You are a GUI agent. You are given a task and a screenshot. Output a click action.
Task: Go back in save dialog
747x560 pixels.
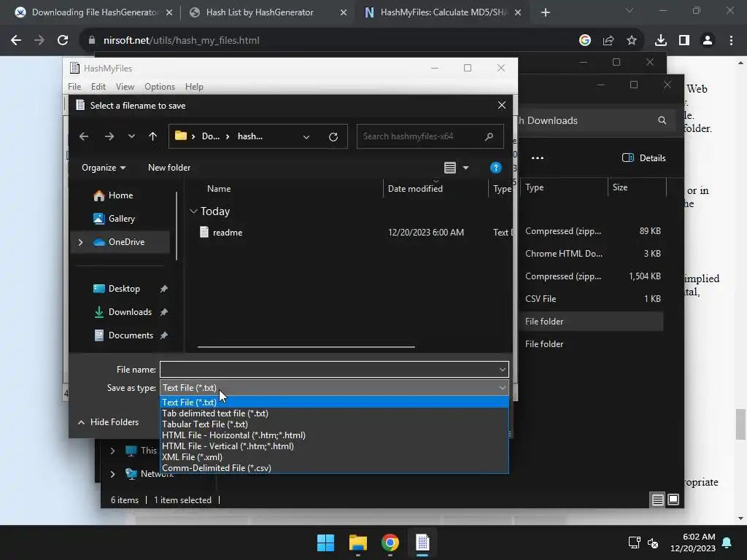[84, 136]
